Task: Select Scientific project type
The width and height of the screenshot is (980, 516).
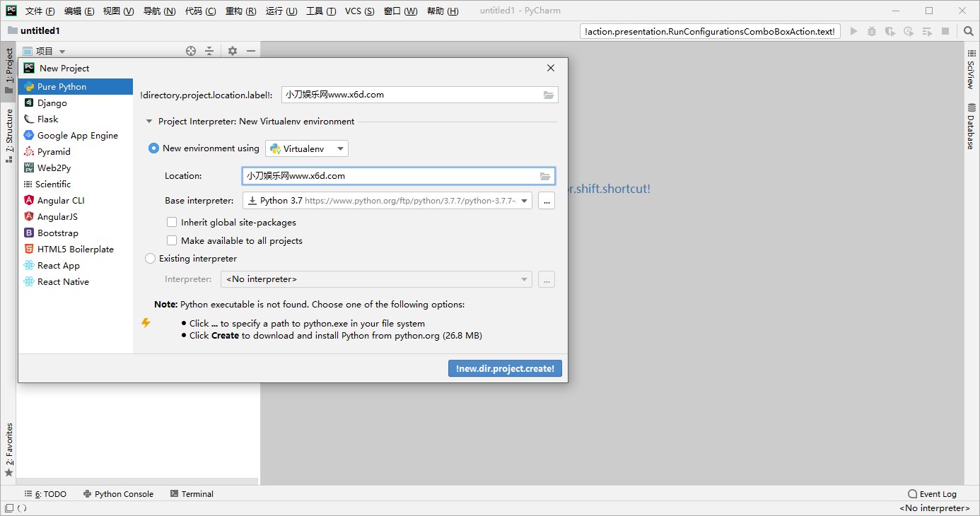Action: tap(76, 184)
